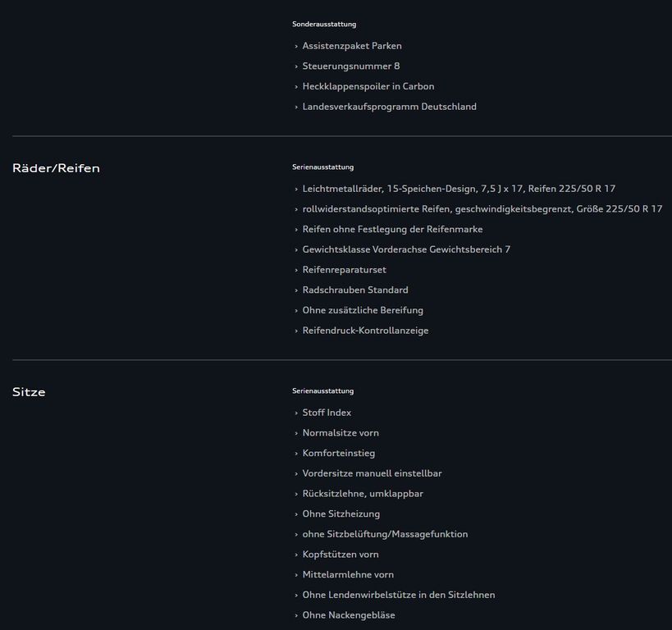Select Gewichtsklasse Vorderachse Gewichtsbereich 7
The image size is (672, 630).
(406, 249)
